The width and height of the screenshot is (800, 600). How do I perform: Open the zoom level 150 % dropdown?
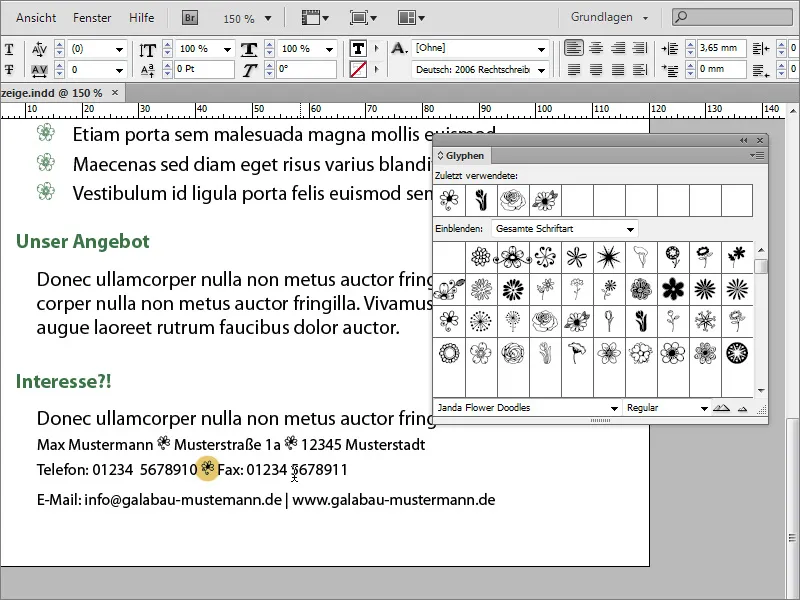(x=268, y=18)
